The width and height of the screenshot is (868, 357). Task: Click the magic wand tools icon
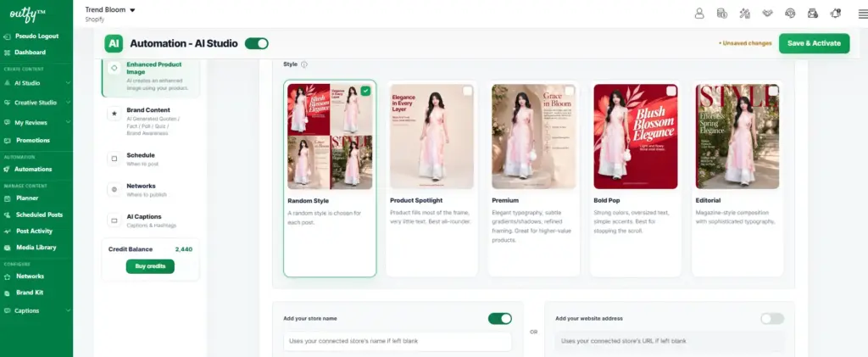744,14
